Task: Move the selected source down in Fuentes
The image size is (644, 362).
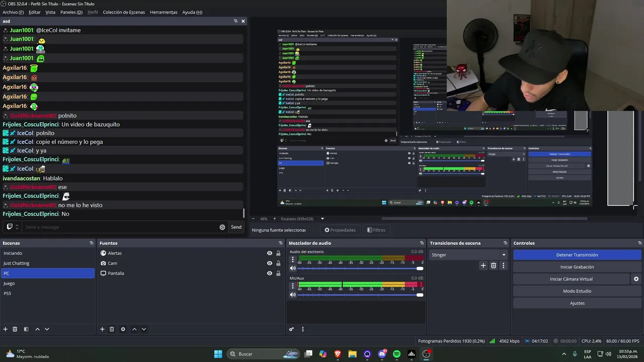Action: 144,329
